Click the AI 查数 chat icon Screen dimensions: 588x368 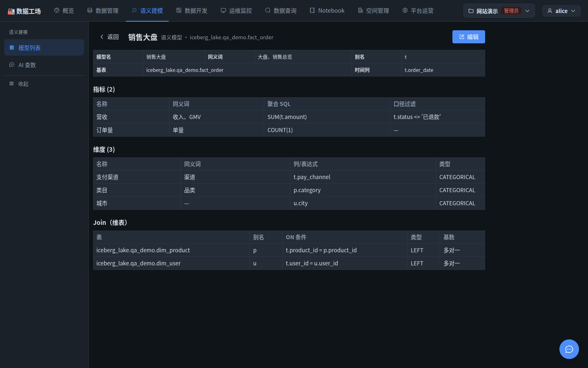[11, 65]
